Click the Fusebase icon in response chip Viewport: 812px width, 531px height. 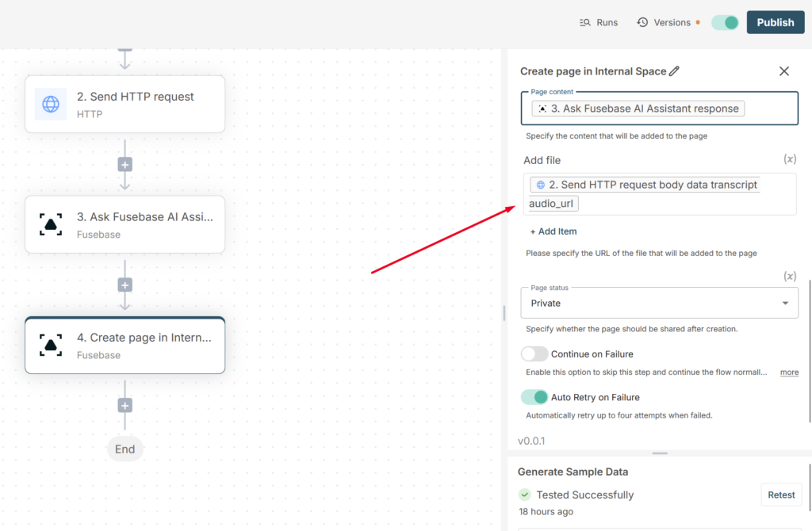[542, 109]
